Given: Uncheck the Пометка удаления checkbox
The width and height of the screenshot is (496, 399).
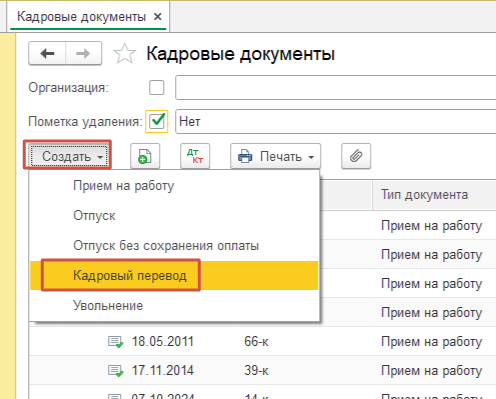Looking at the screenshot, I should (x=157, y=121).
